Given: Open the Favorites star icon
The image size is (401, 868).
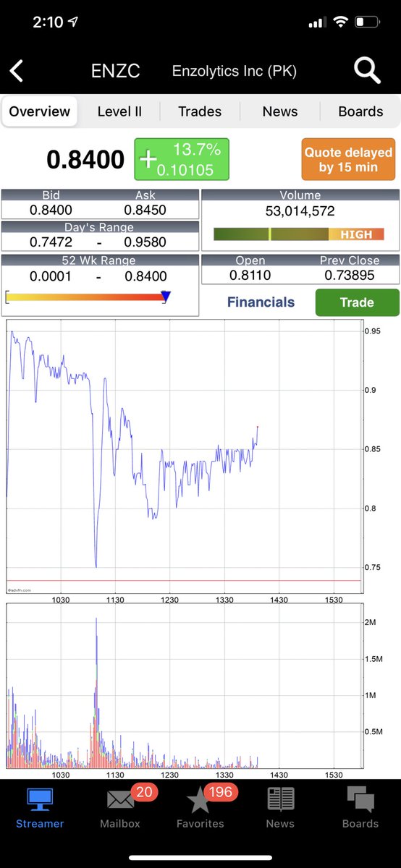Looking at the screenshot, I should click(x=199, y=801).
